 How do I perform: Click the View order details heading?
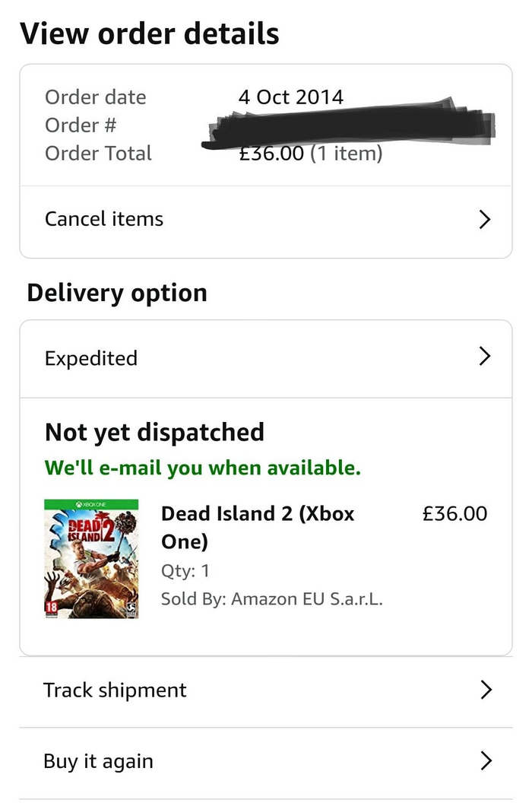click(x=149, y=33)
